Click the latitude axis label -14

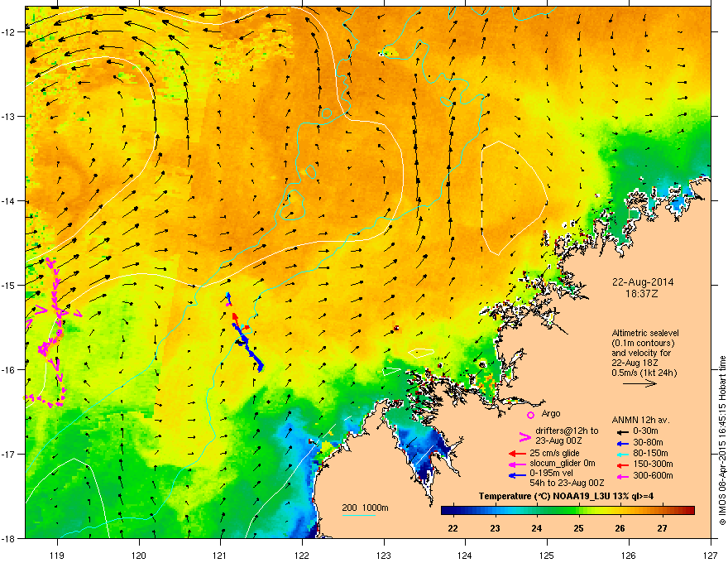pyautogui.click(x=9, y=201)
